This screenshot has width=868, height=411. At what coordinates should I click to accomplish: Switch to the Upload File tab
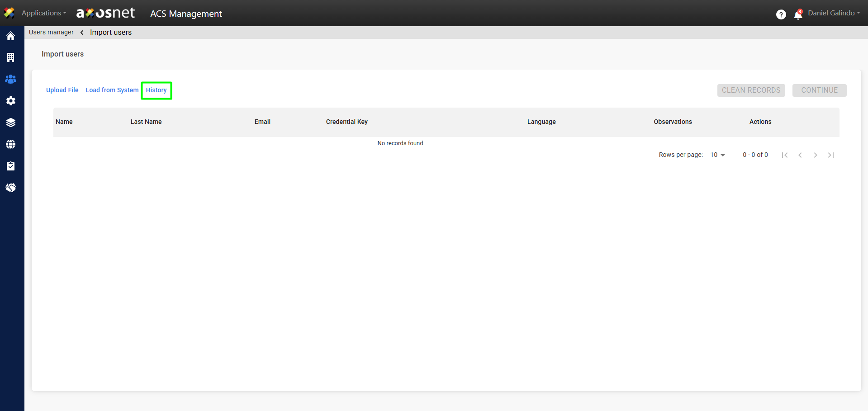(x=62, y=90)
